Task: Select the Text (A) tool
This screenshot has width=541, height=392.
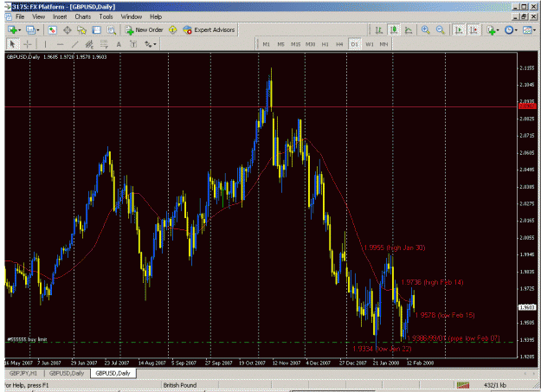Action: point(119,44)
